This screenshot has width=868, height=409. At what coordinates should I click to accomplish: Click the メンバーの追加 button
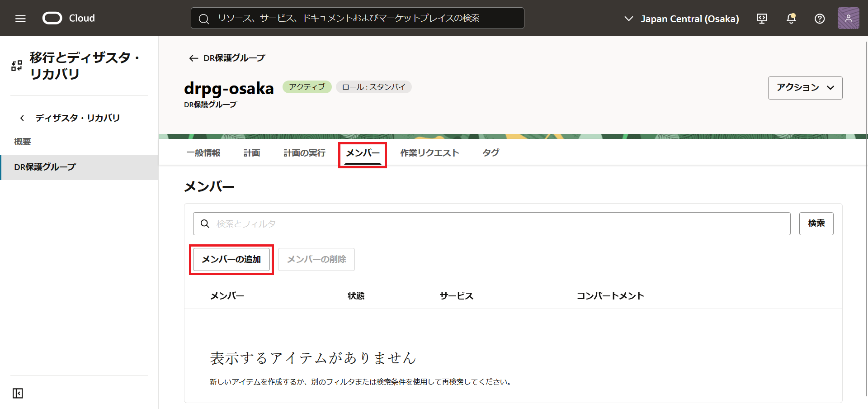(231, 259)
